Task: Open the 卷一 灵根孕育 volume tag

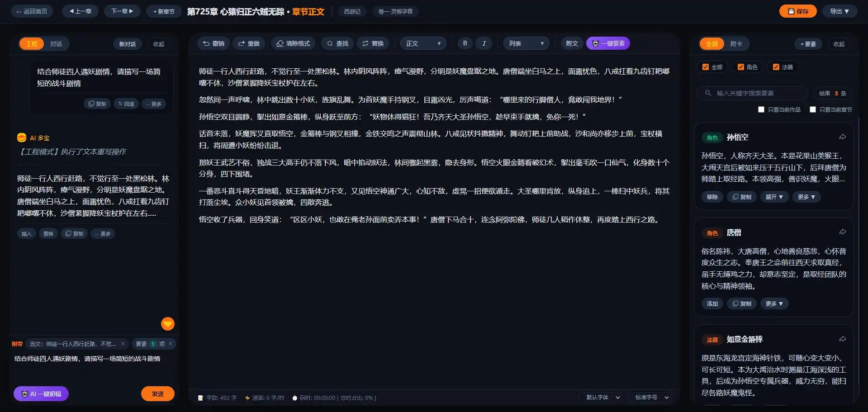Action: (x=395, y=11)
